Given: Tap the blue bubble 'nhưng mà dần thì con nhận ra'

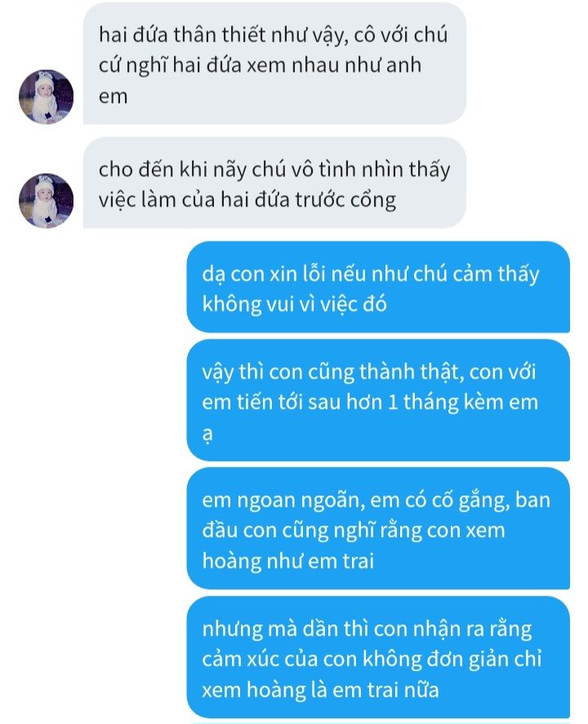Looking at the screenshot, I should [x=378, y=657].
